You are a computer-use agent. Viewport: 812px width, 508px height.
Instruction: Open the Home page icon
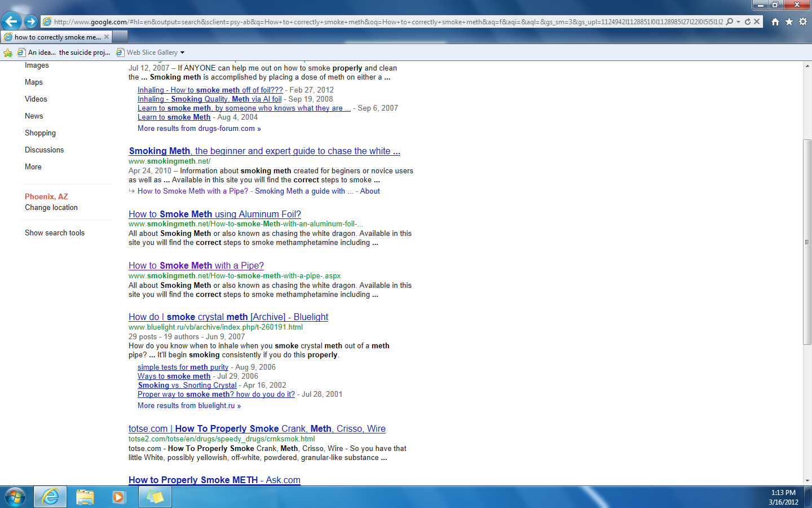775,21
